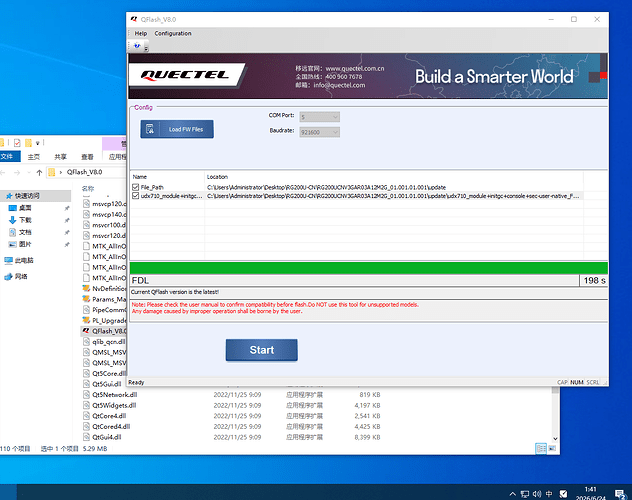Show hidden system tray icons chevron
The width and height of the screenshot is (632, 500).
click(512, 494)
